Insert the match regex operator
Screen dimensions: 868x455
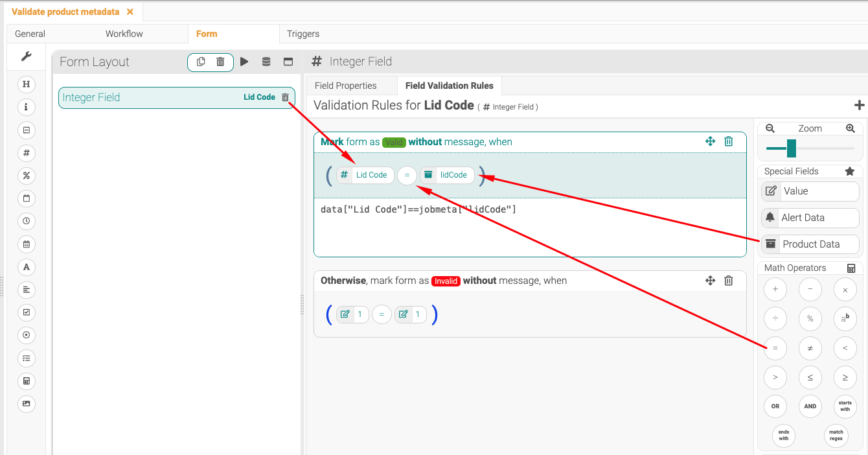coord(836,436)
